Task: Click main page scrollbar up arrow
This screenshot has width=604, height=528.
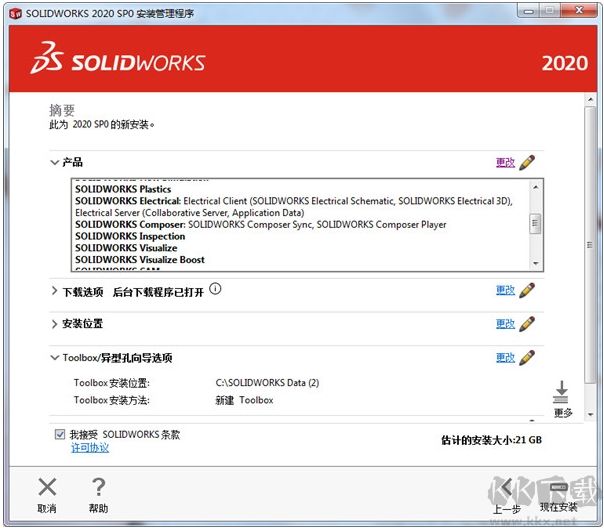Action: point(590,100)
